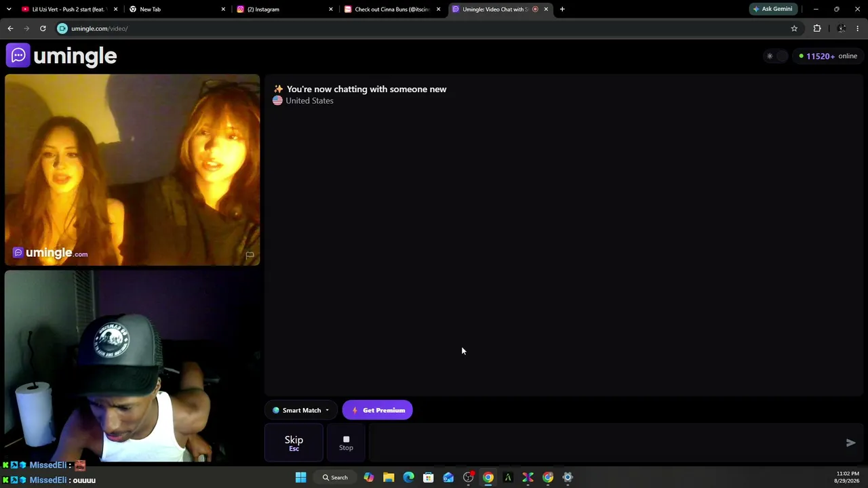Expand the tab search chevron

pyautogui.click(x=9, y=9)
